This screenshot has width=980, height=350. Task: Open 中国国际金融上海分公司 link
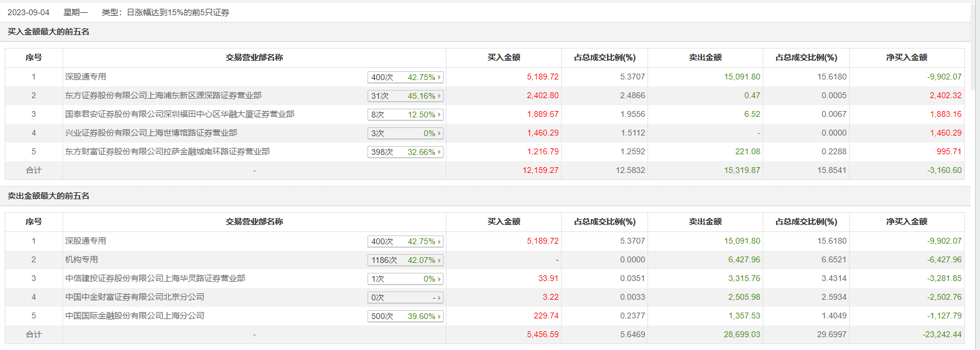(x=134, y=316)
